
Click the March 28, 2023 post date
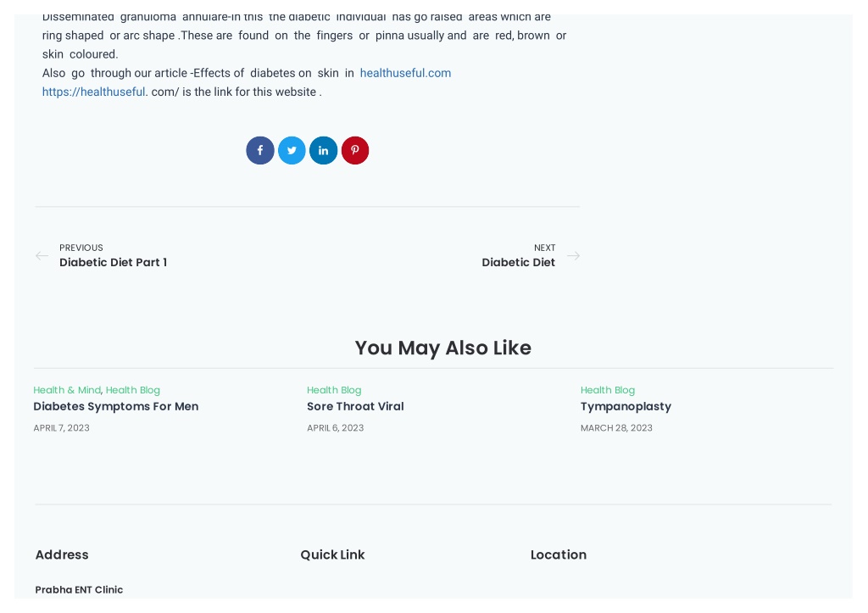click(x=616, y=428)
